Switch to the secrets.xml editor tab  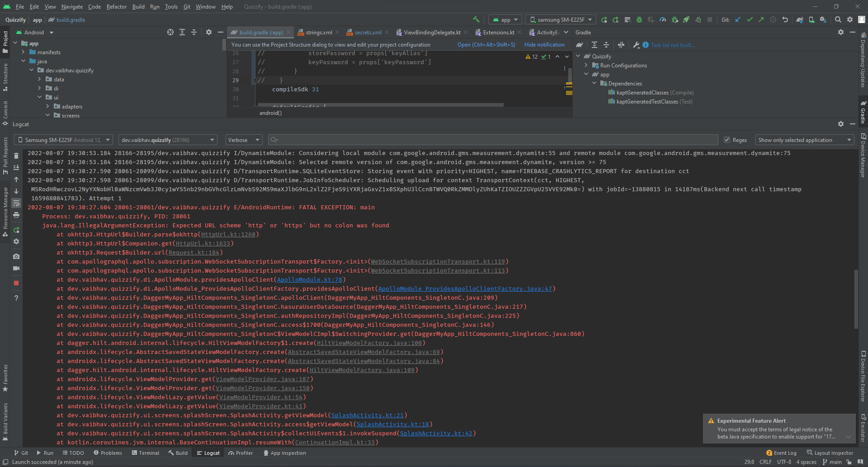coord(368,32)
